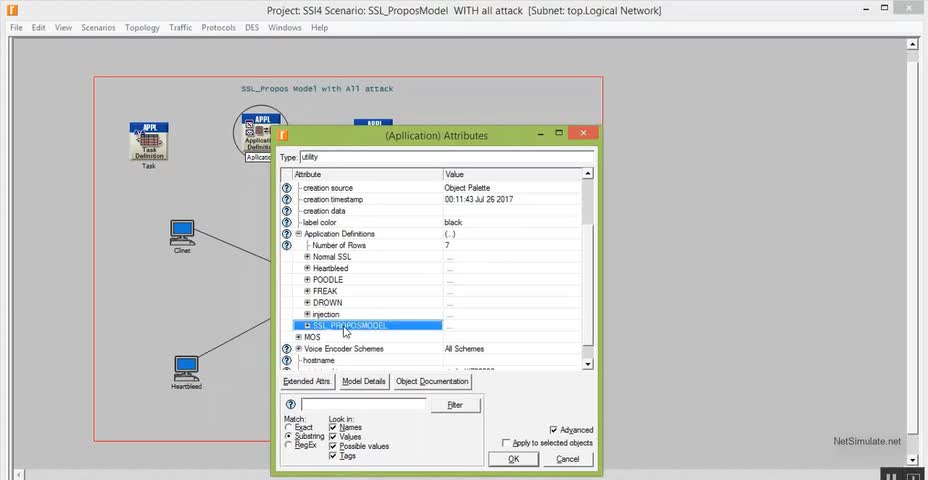Image resolution: width=928 pixels, height=480 pixels.
Task: Toggle Names look-in checkbox
Action: [333, 427]
